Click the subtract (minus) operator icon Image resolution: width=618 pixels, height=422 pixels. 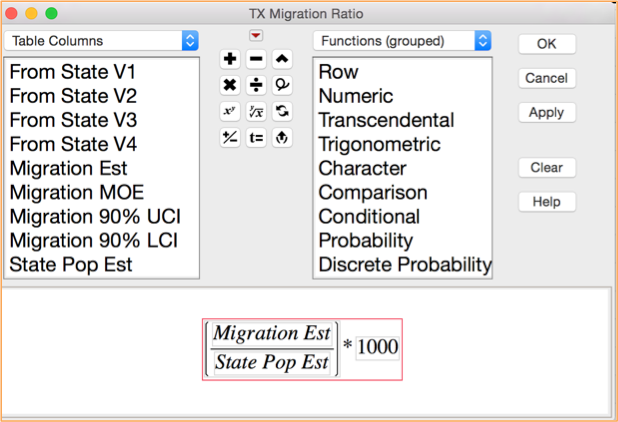click(256, 59)
